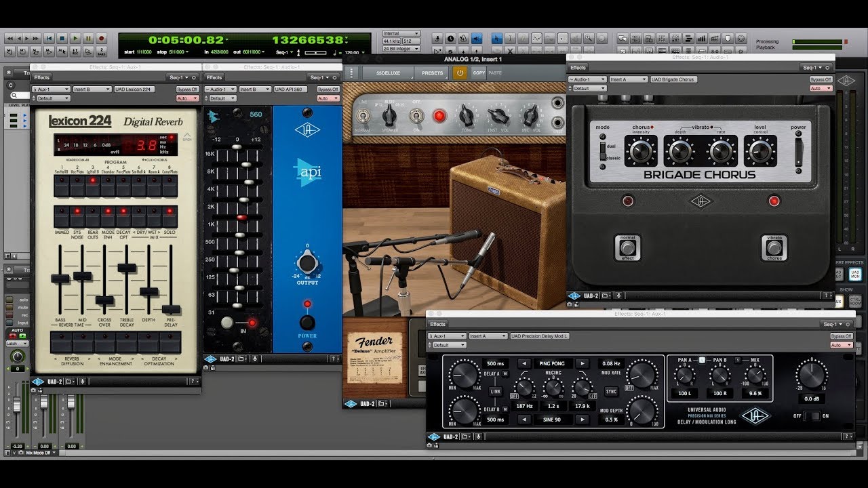Select the Zoom magnifier tool

tap(588, 39)
